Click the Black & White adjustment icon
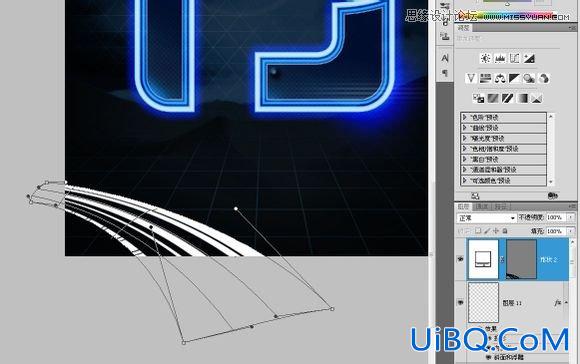 [x=514, y=78]
